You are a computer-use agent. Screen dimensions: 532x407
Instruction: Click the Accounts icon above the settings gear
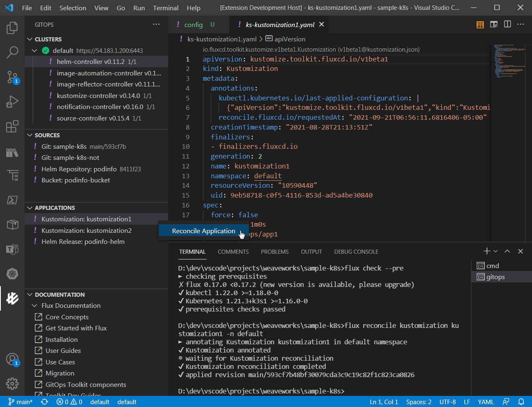point(12,359)
